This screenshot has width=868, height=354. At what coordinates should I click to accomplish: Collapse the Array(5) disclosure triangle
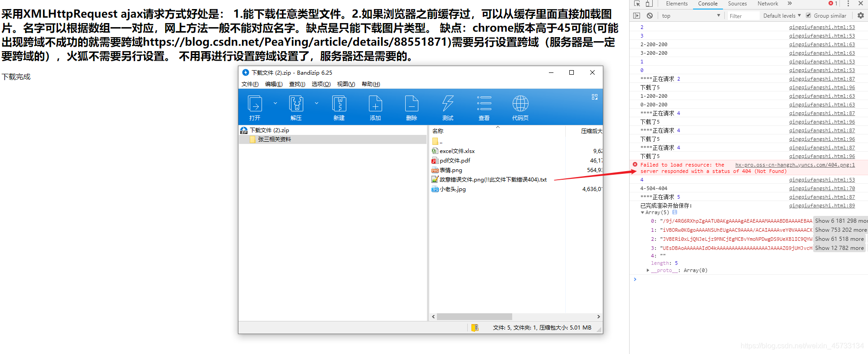pyautogui.click(x=642, y=212)
